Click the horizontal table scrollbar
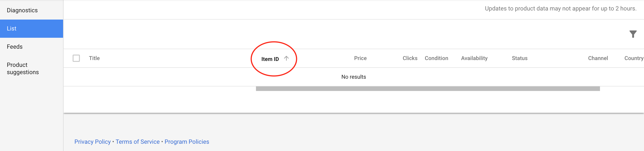The width and height of the screenshot is (644, 151). pyautogui.click(x=428, y=89)
